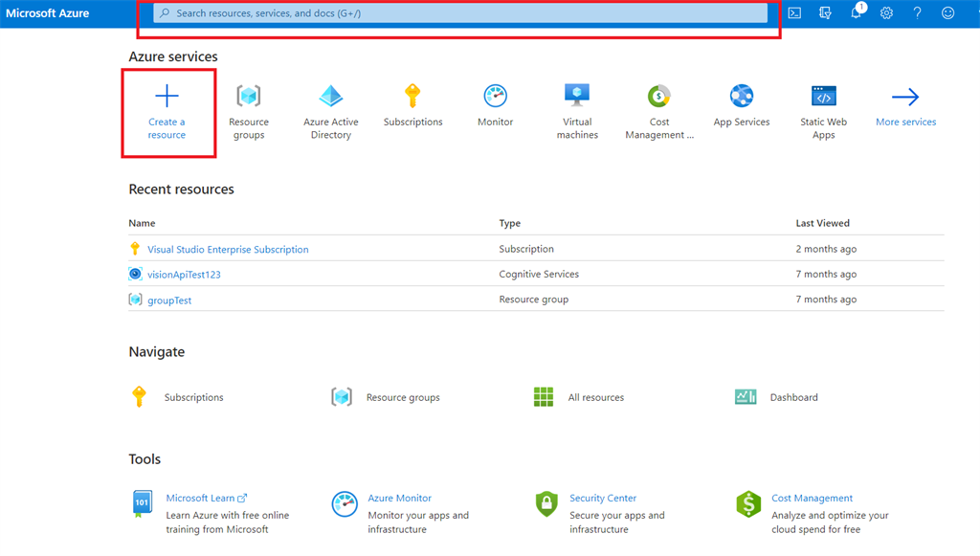980x556 pixels.
Task: Click the Static Web Apps icon
Action: (x=823, y=96)
